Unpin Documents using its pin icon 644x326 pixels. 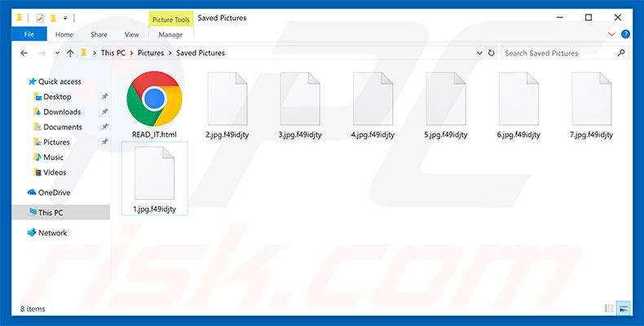[x=104, y=127]
